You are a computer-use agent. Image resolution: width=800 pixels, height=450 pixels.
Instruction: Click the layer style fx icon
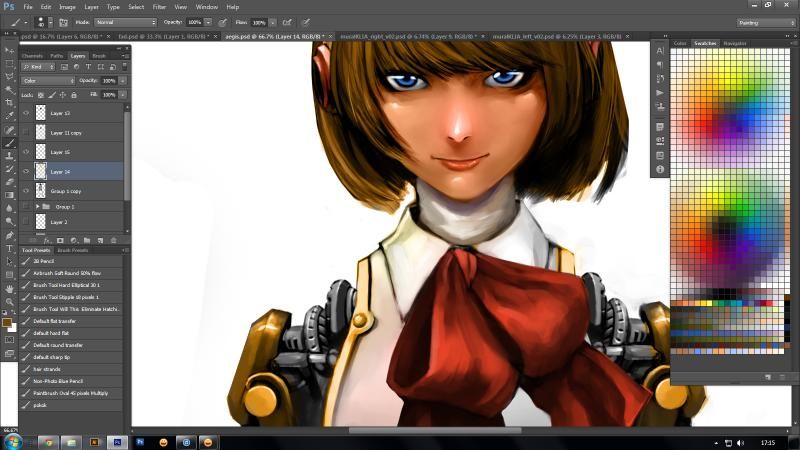click(x=47, y=240)
